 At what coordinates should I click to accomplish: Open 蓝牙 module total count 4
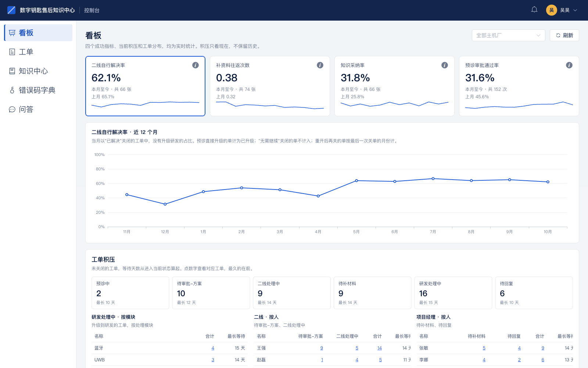(213, 348)
